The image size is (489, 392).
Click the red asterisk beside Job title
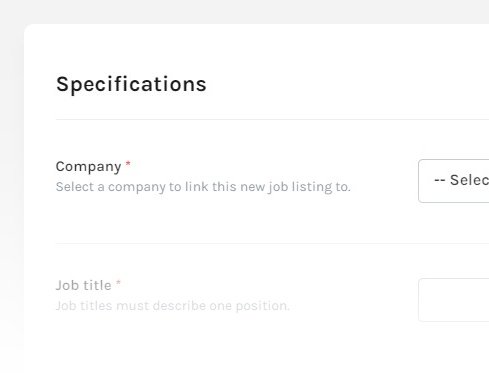point(118,283)
